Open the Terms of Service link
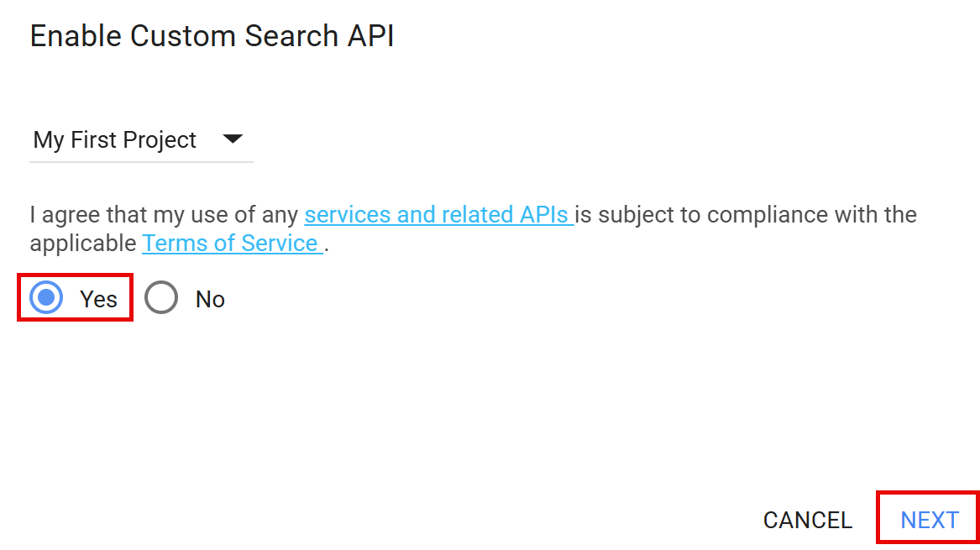The image size is (980, 550). click(230, 244)
